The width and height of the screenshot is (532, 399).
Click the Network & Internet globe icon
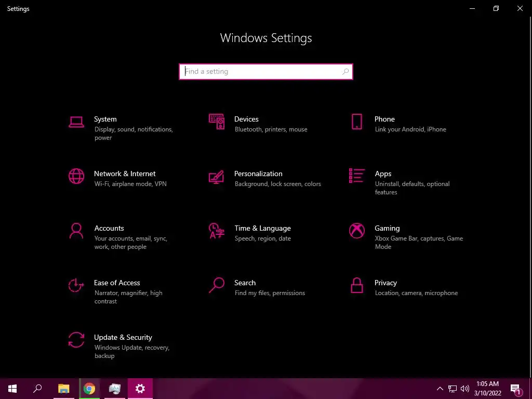tap(76, 176)
